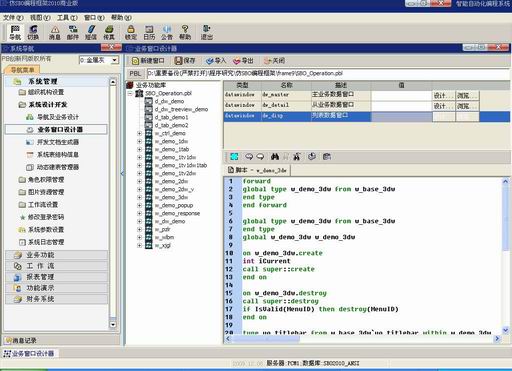Expand the w_demo_1dw tree node
The height and width of the screenshot is (371, 512).
coord(140,141)
